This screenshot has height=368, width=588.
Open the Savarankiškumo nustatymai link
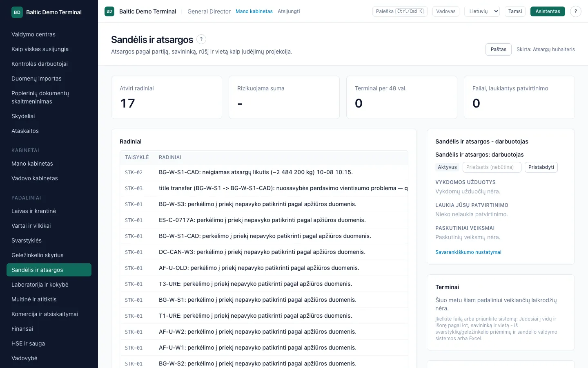pyautogui.click(x=468, y=252)
